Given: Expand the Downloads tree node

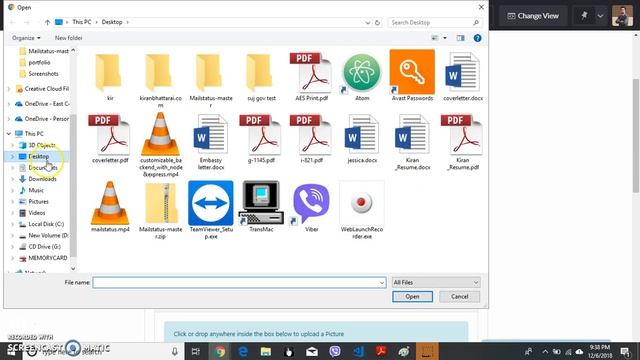Looking at the screenshot, I should [x=12, y=179].
